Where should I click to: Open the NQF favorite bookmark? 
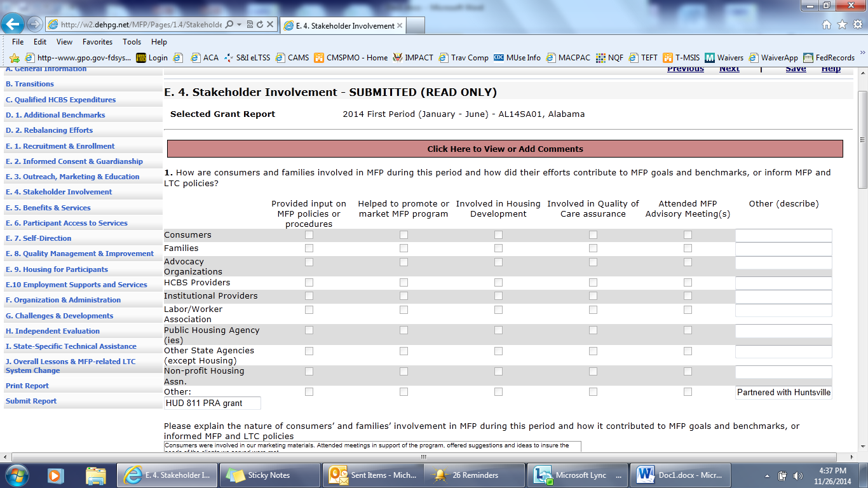point(610,58)
